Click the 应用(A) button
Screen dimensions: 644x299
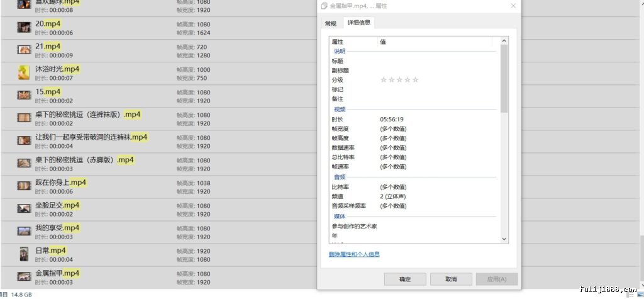pos(497,279)
